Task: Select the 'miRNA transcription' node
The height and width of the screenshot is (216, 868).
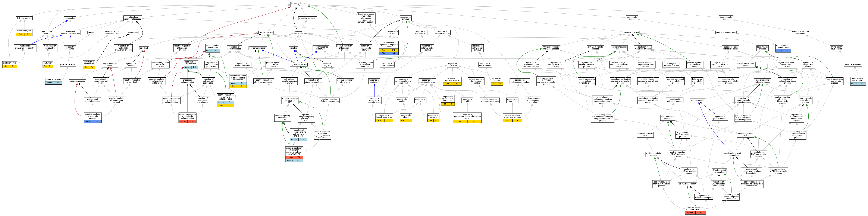Action: click(x=687, y=184)
